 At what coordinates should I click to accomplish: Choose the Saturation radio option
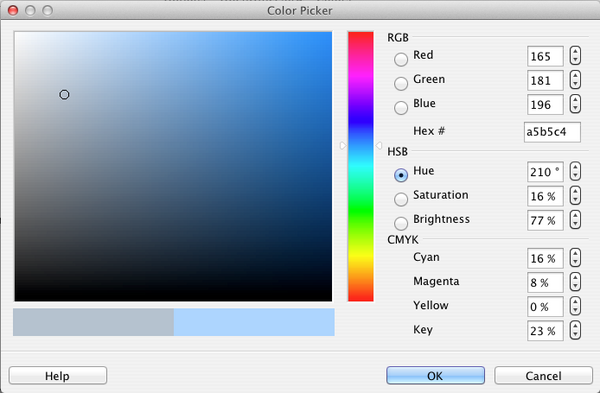point(401,199)
